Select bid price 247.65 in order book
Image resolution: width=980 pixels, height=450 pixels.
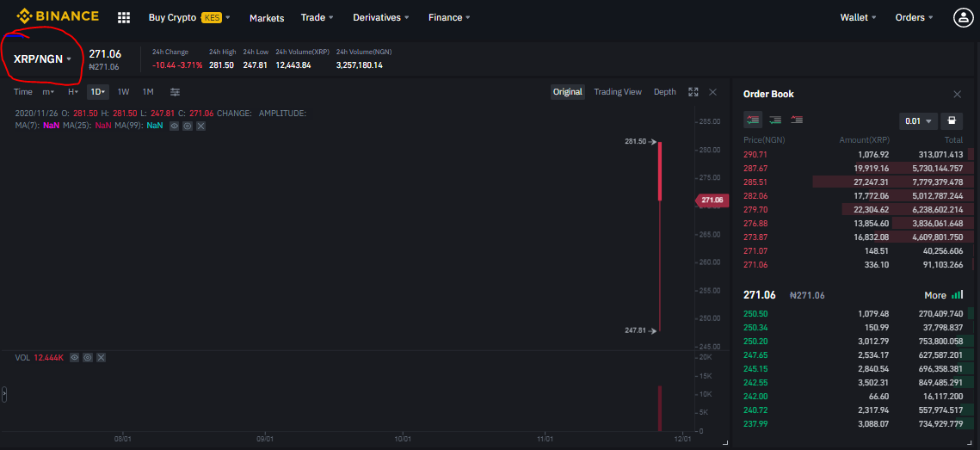coord(755,355)
